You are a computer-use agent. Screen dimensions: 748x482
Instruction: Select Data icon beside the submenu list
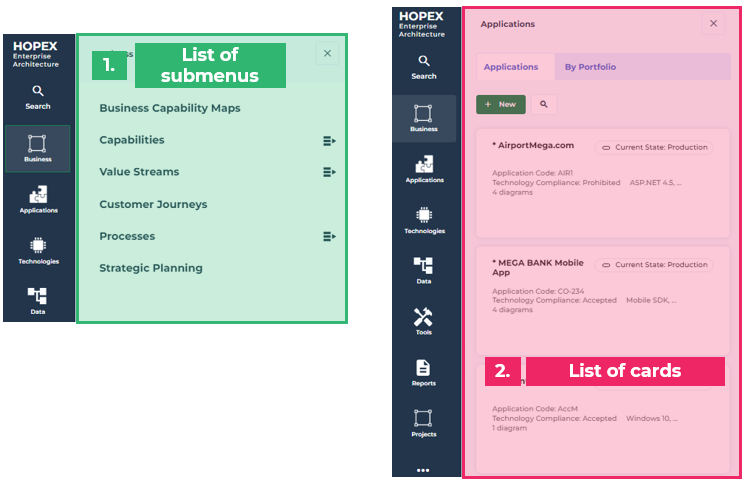pyautogui.click(x=37, y=299)
